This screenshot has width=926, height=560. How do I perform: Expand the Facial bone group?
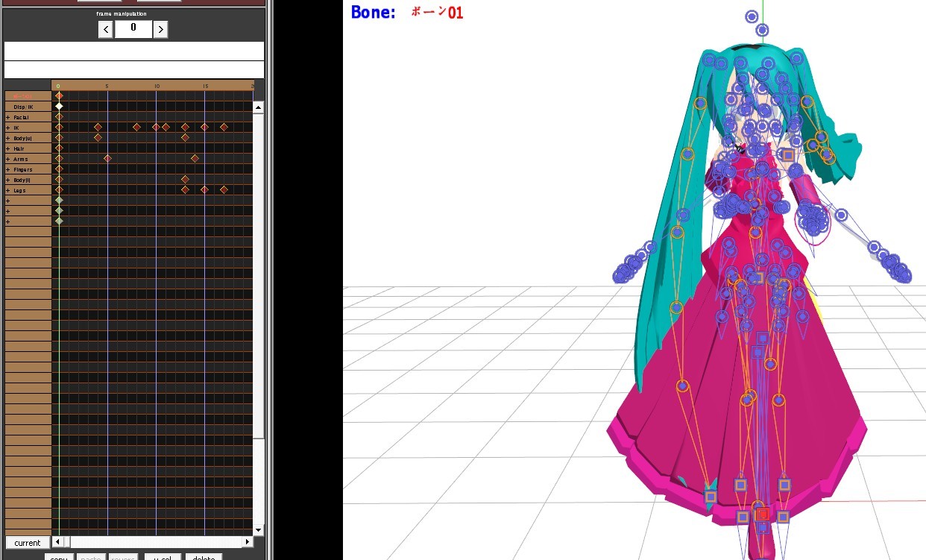click(8, 117)
